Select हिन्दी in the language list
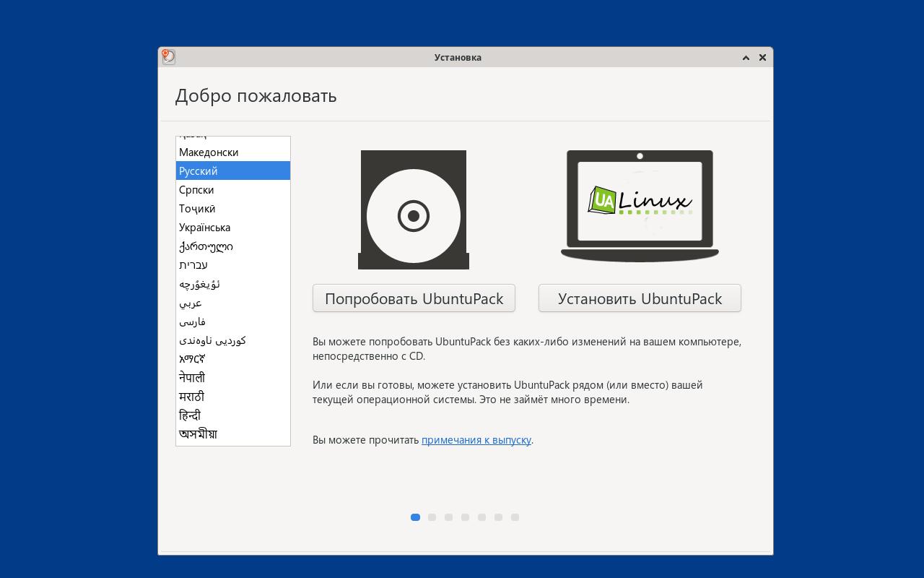The height and width of the screenshot is (578, 924). 233,415
